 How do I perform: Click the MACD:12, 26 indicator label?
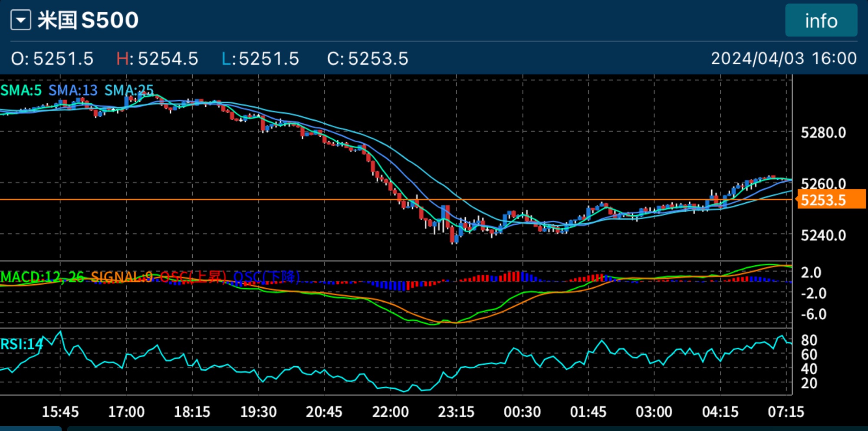[42, 276]
